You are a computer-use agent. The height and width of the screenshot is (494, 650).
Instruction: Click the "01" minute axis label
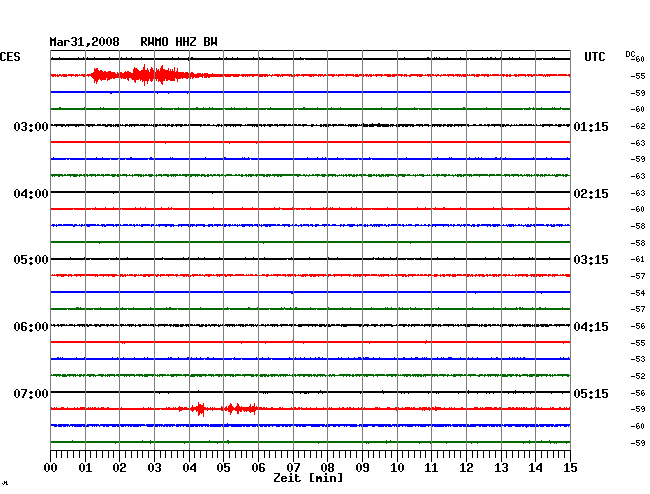click(85, 468)
